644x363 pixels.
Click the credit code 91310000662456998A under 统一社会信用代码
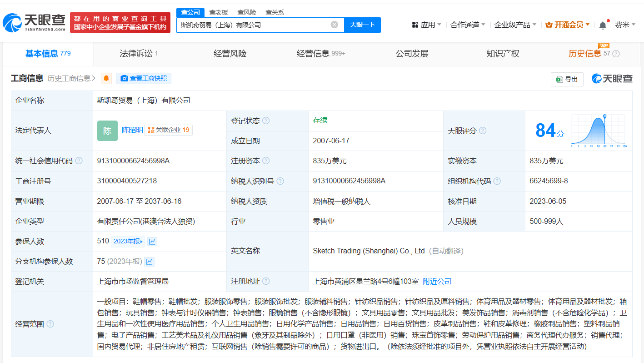pyautogui.click(x=133, y=161)
